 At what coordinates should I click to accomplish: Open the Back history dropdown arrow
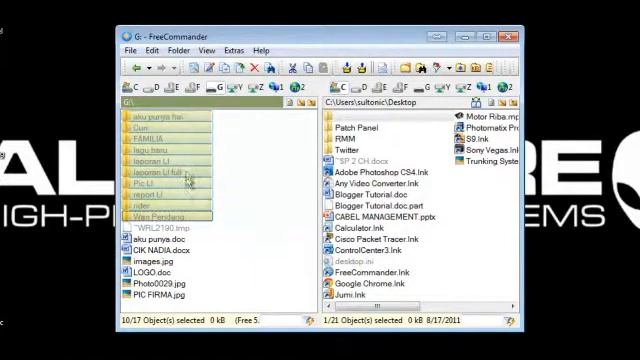(x=149, y=68)
